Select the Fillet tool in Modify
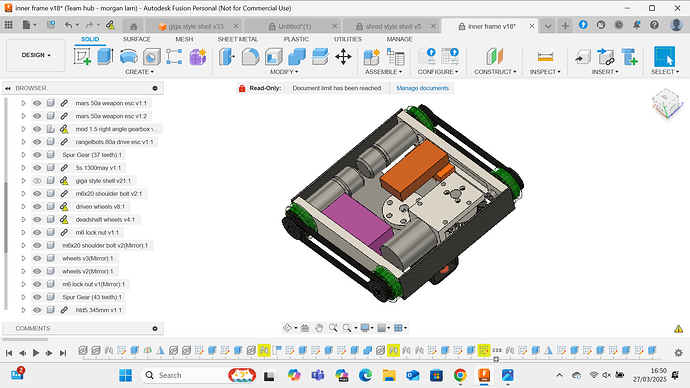Image resolution: width=690 pixels, height=388 pixels. (x=250, y=57)
